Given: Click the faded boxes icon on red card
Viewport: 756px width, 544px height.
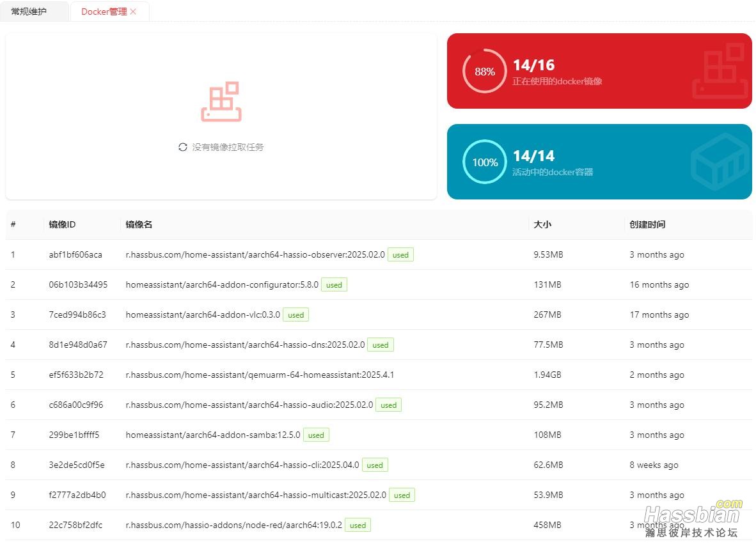Looking at the screenshot, I should (x=720, y=71).
